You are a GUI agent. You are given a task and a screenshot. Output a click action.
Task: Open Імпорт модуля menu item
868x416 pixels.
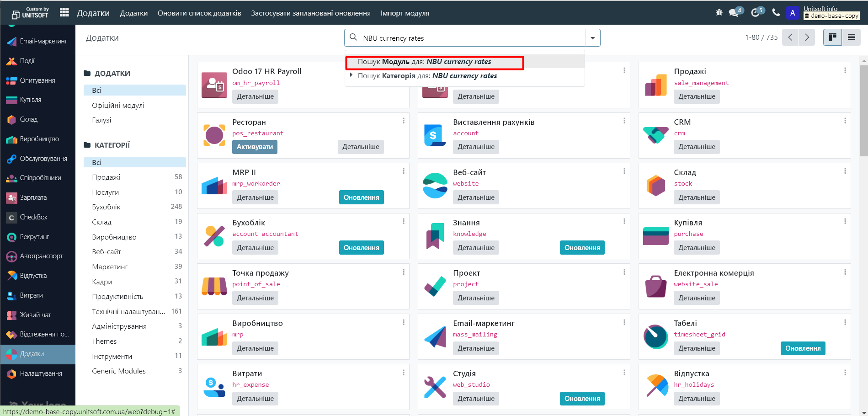point(405,13)
